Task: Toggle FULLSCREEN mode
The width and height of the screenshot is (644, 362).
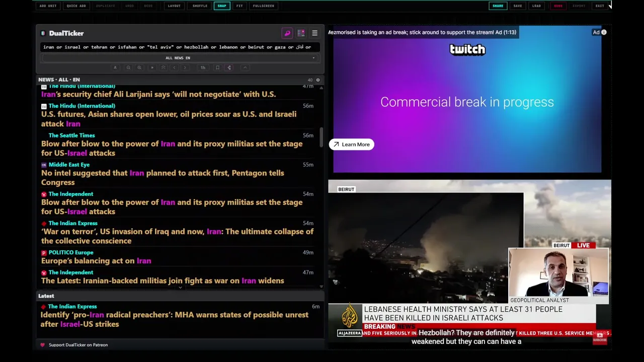Action: point(264,6)
